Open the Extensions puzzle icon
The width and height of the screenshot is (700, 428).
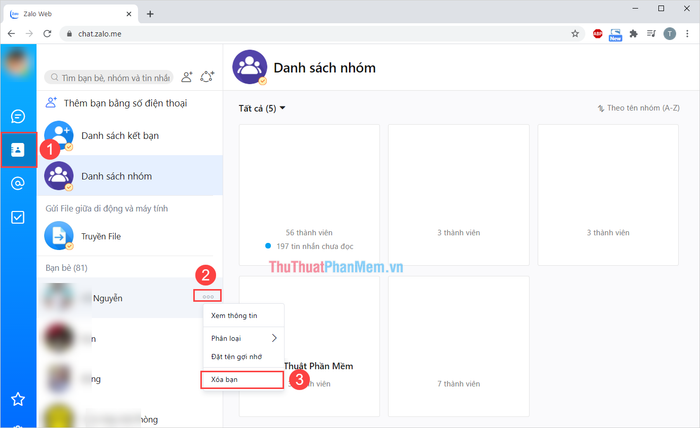tap(633, 33)
